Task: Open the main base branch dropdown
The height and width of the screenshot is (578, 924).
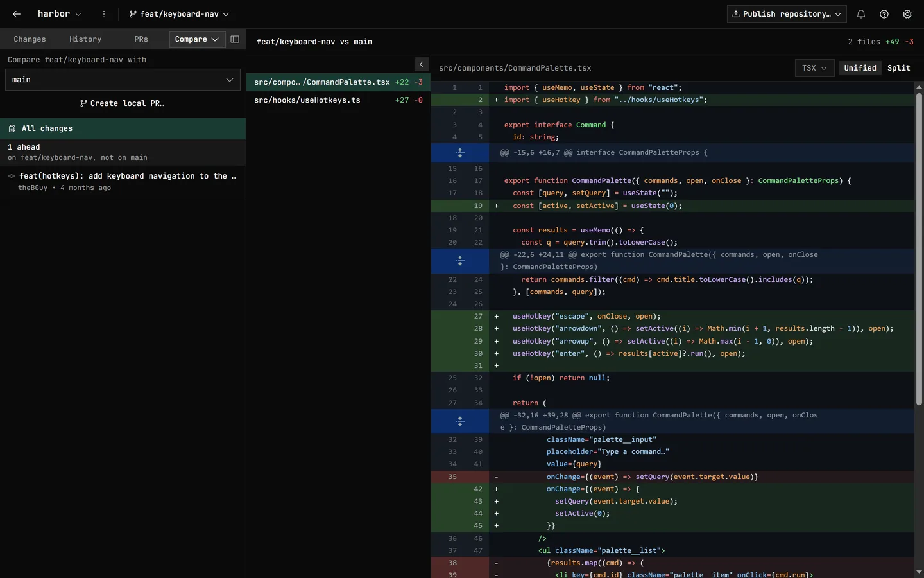Action: (x=123, y=80)
